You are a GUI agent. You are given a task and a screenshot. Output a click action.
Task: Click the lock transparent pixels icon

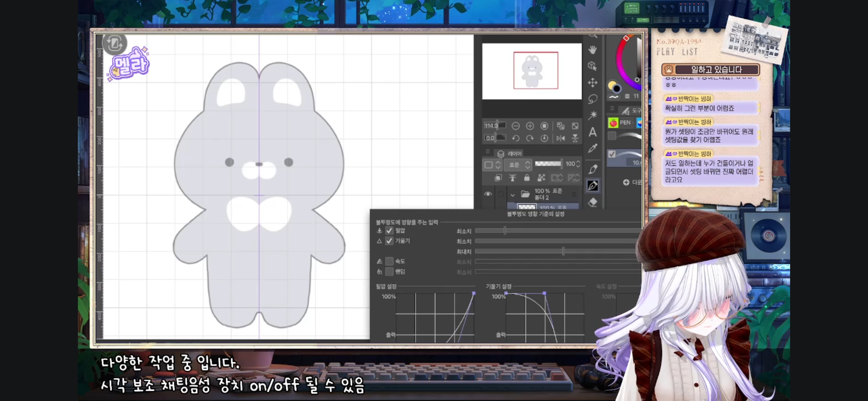[541, 178]
